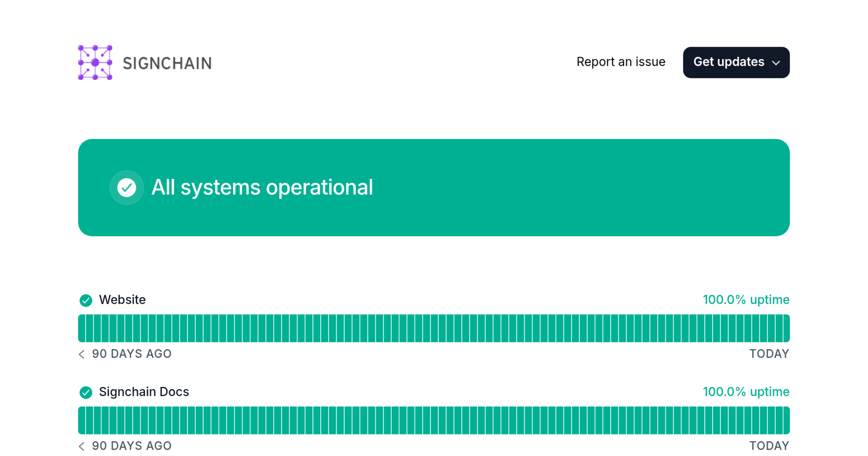
Task: Click the green check icon beside Signchain Docs
Action: (86, 392)
